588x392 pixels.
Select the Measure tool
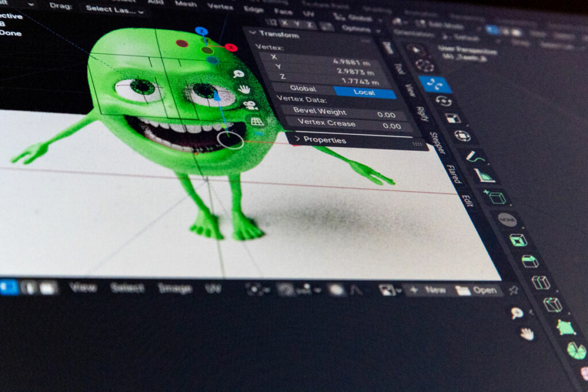(485, 175)
